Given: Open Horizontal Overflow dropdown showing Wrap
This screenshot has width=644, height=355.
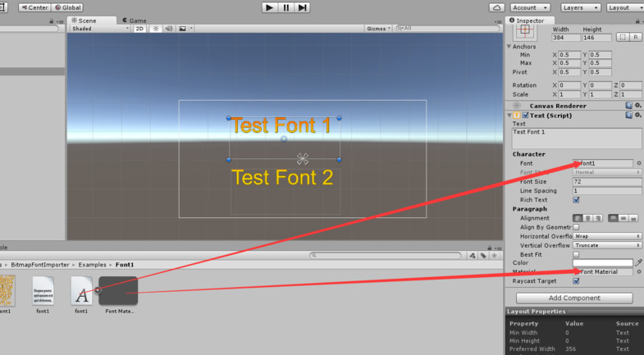Looking at the screenshot, I should point(607,236).
